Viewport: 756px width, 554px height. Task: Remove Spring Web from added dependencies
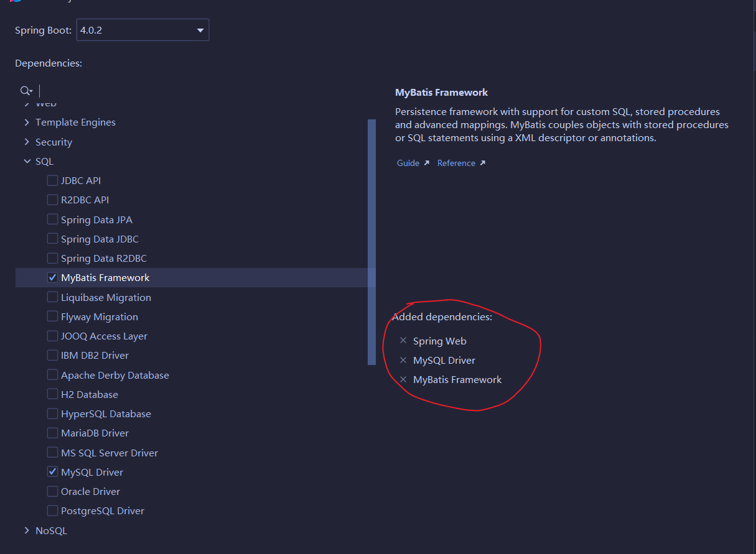click(x=403, y=341)
